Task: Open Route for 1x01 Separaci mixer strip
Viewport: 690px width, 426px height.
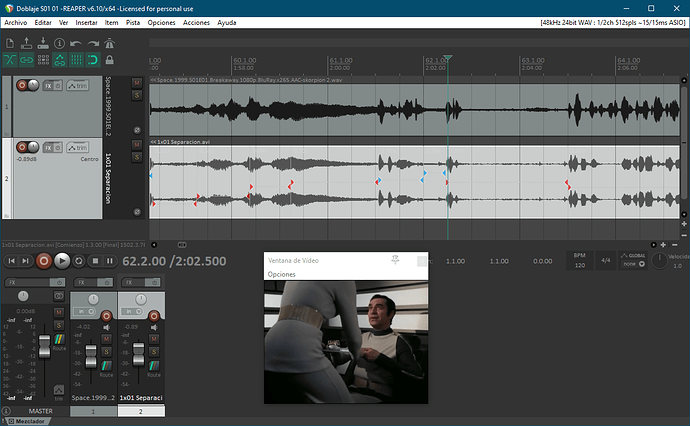Action: (154, 368)
